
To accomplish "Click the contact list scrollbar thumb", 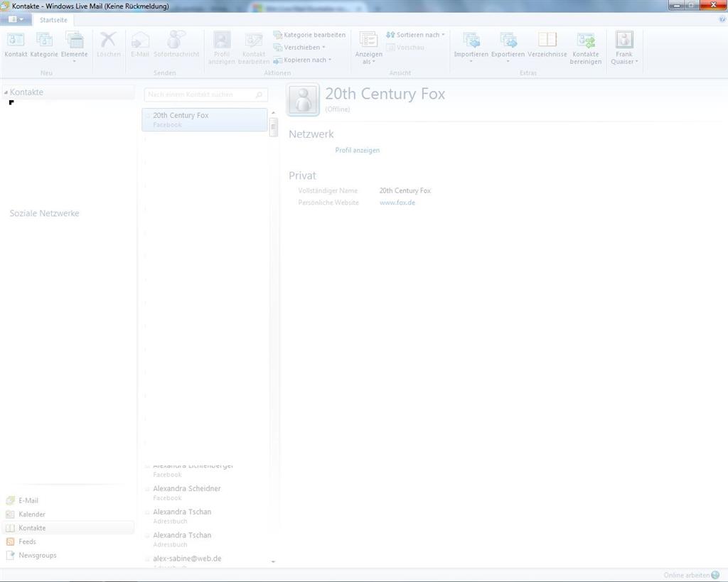I will coord(274,127).
